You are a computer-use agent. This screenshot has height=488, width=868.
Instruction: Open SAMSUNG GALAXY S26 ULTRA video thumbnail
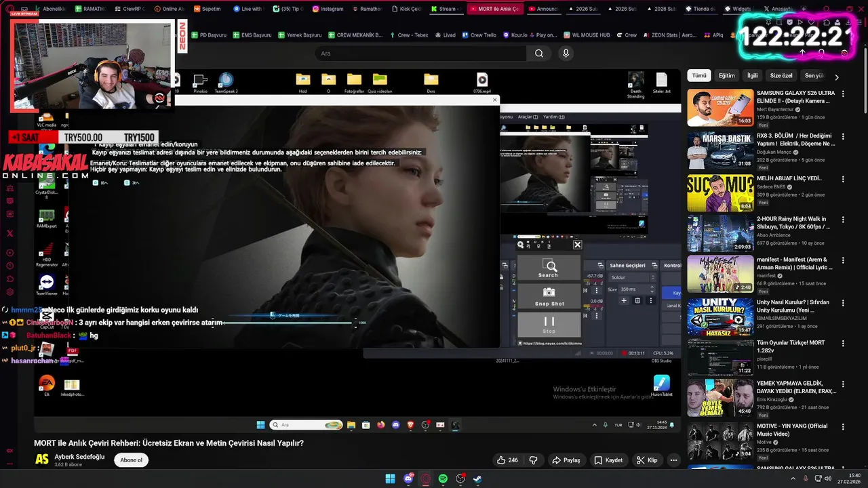click(x=720, y=108)
